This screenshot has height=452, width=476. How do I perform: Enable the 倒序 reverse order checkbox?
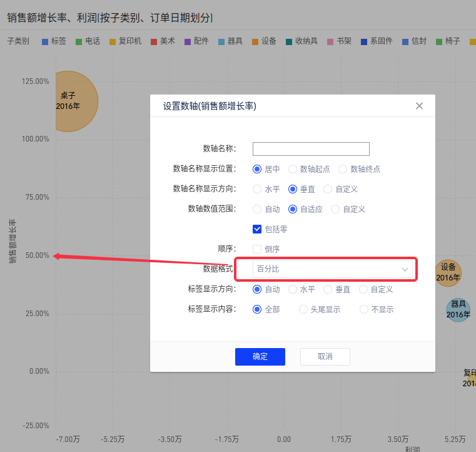click(x=257, y=249)
